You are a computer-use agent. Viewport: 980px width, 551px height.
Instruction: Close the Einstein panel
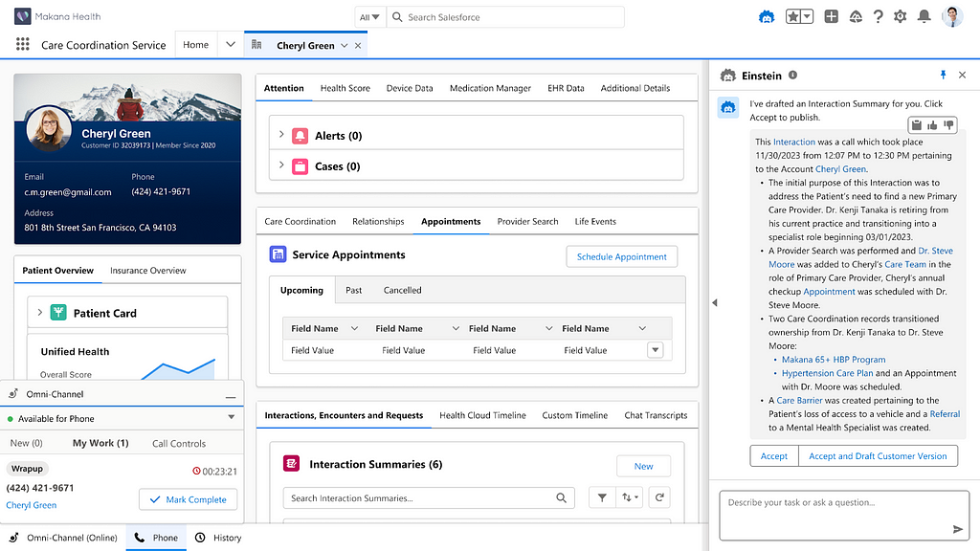[x=963, y=75]
